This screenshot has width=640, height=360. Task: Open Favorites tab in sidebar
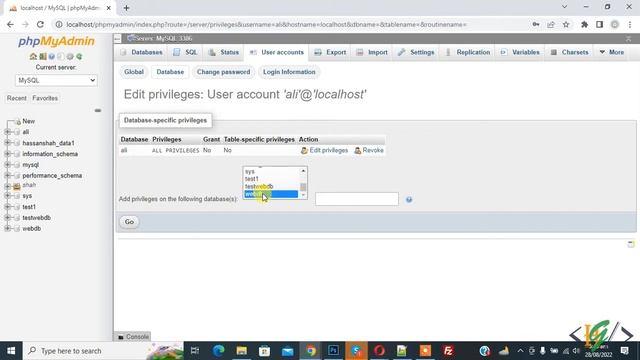click(45, 98)
